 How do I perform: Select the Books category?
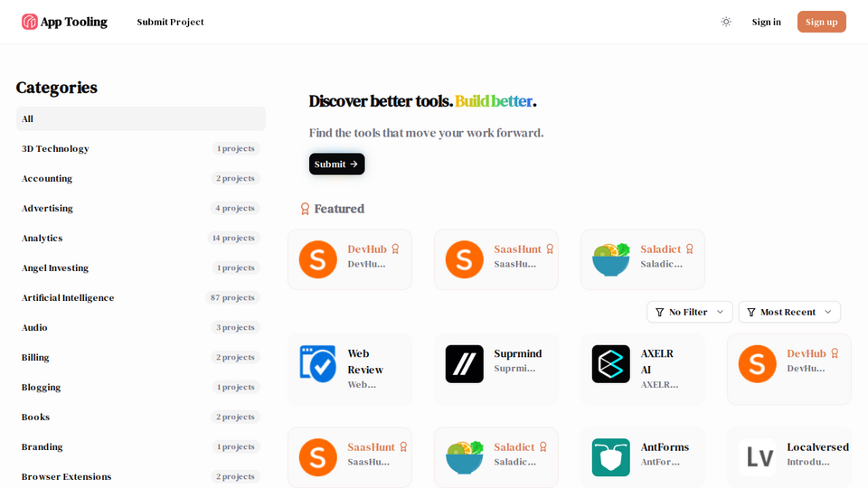[x=141, y=418]
